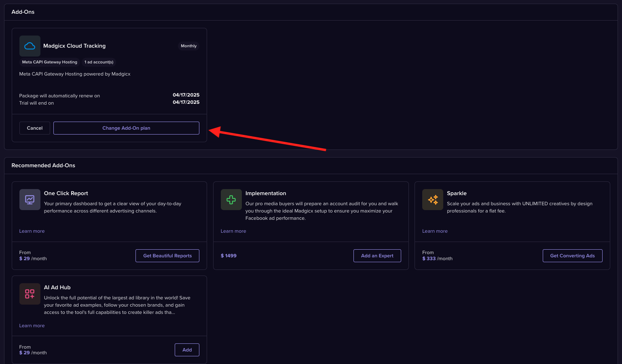Click the $ 1499 Implementation price

click(x=228, y=256)
